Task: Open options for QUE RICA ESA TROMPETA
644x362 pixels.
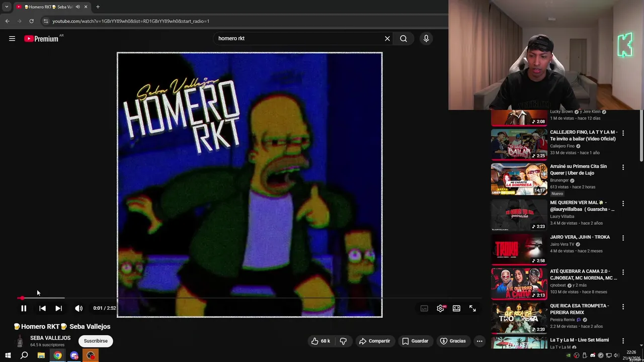Action: coord(623,307)
